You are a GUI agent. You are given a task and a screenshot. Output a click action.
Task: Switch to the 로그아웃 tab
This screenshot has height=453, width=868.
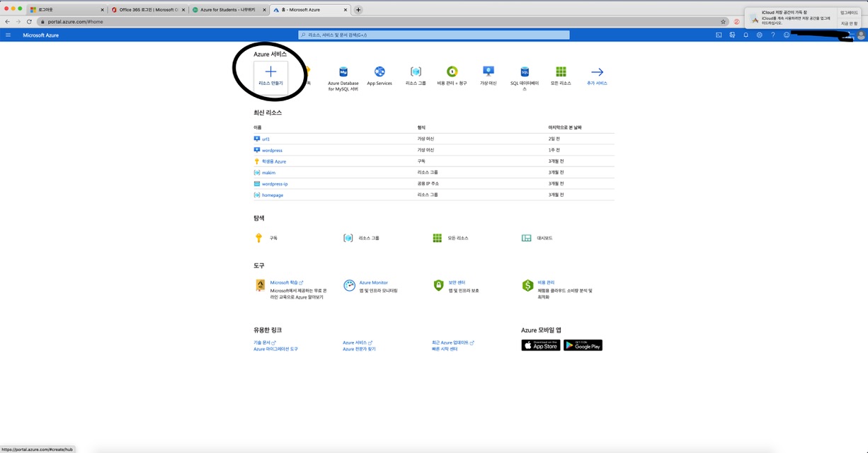coord(66,10)
